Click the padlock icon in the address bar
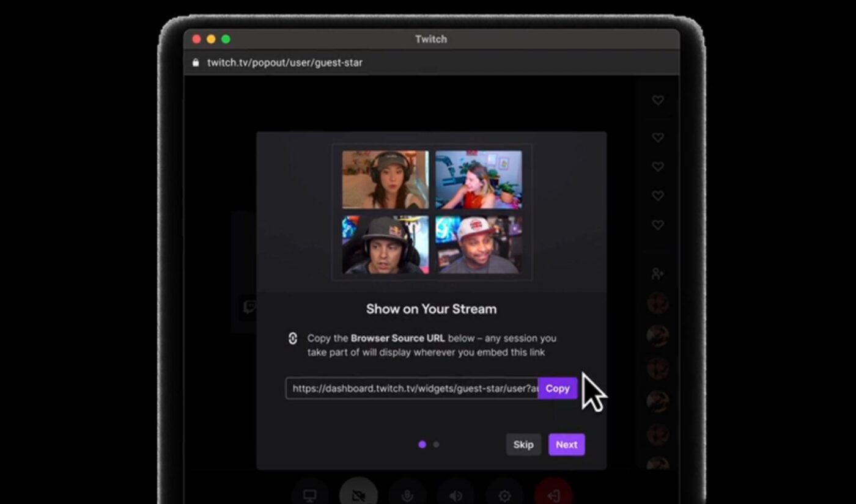Screen dimensions: 856x504 [x=195, y=62]
